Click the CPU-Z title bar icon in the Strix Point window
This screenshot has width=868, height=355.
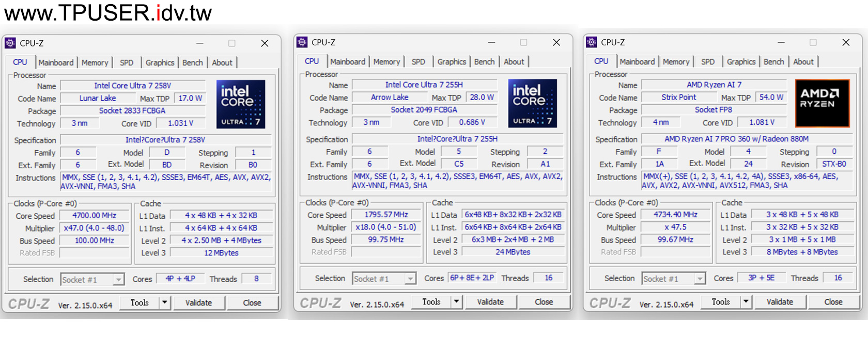tap(592, 42)
